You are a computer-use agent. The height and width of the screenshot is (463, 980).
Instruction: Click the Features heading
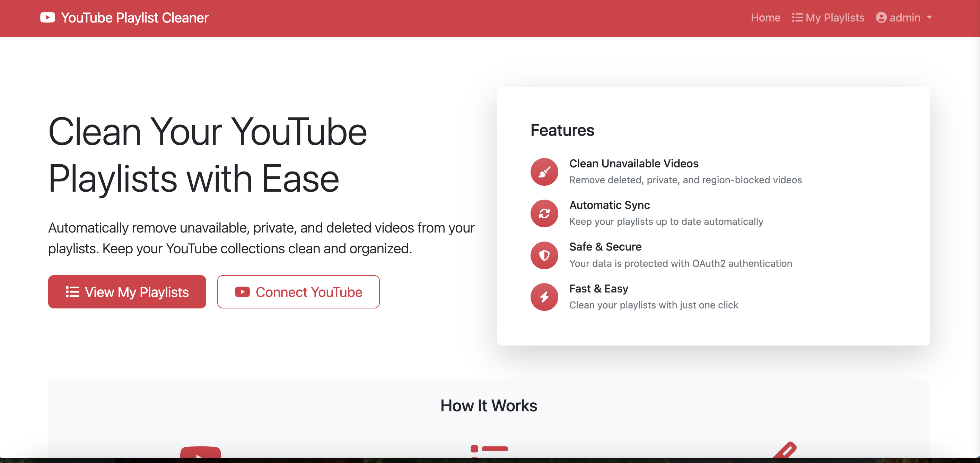[x=562, y=130]
